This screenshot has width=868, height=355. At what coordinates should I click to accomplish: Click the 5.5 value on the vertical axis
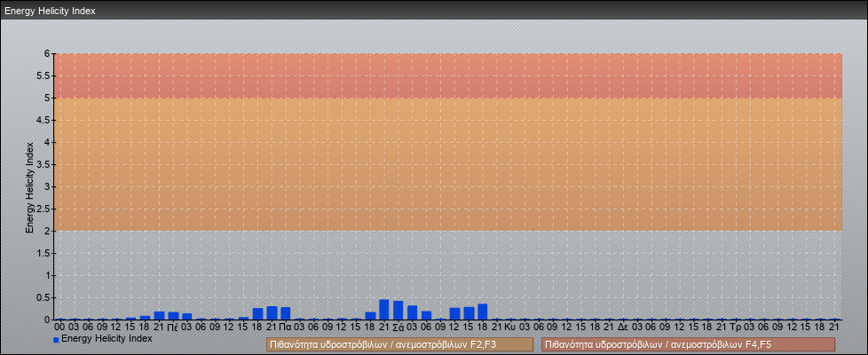43,75
